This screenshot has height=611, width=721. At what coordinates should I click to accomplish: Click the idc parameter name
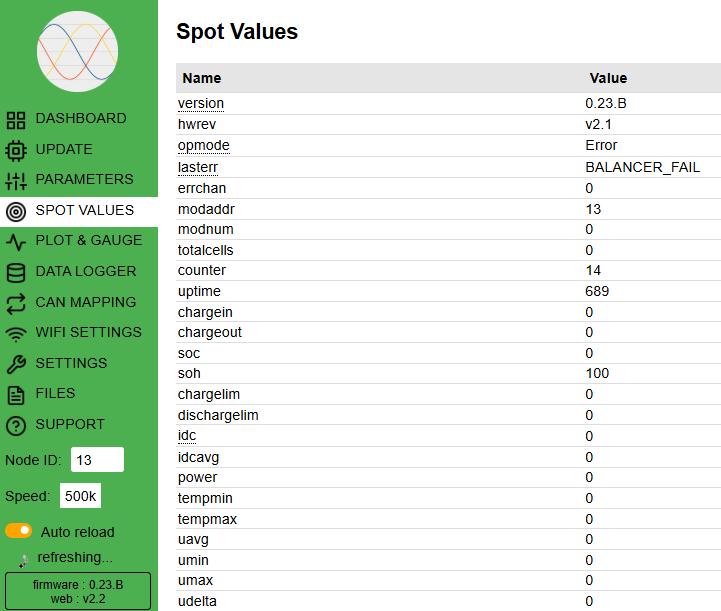pyautogui.click(x=187, y=436)
